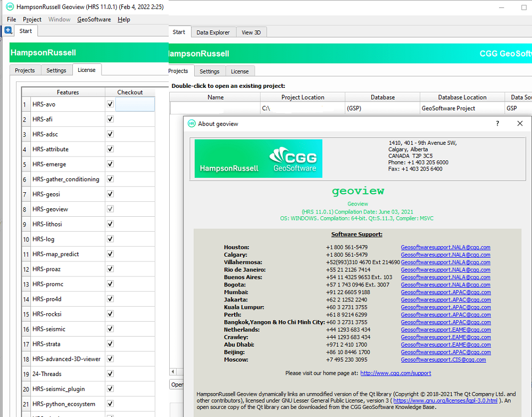This screenshot has width=532, height=417.
Task: Click the question mark help button in the About dialog
Action: point(497,124)
